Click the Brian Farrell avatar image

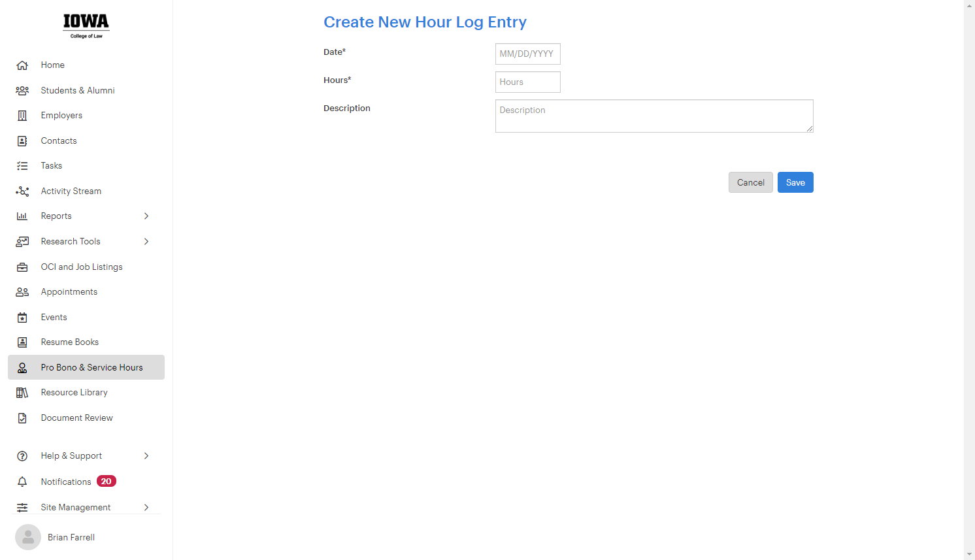coord(28,537)
